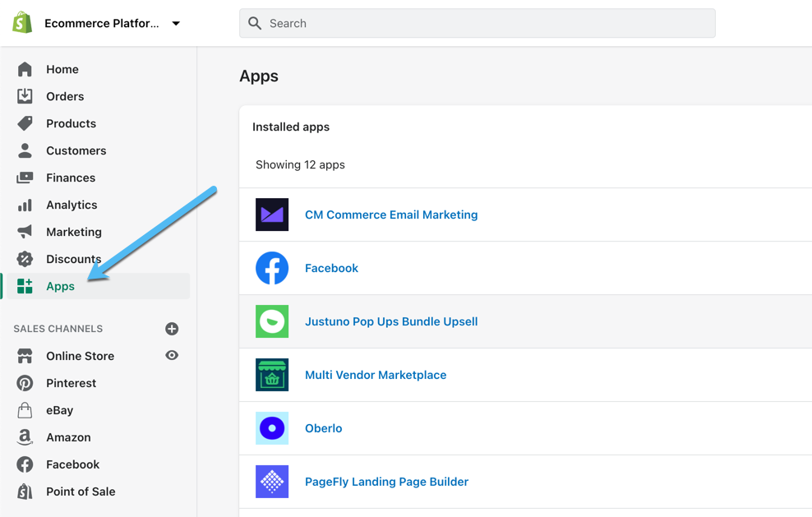812x517 pixels.
Task: Click Multi Vendor Marketplace app icon
Action: tap(272, 375)
